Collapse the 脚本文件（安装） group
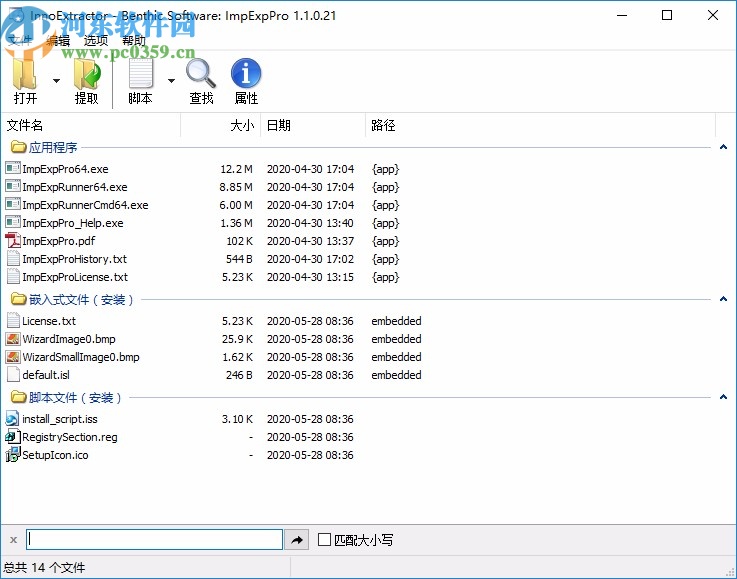This screenshot has width=737, height=579. [723, 397]
